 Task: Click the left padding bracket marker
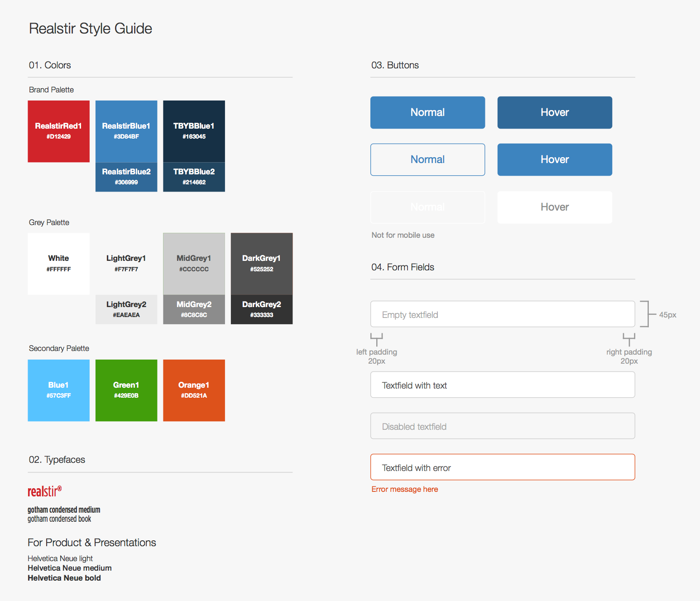coord(376,340)
